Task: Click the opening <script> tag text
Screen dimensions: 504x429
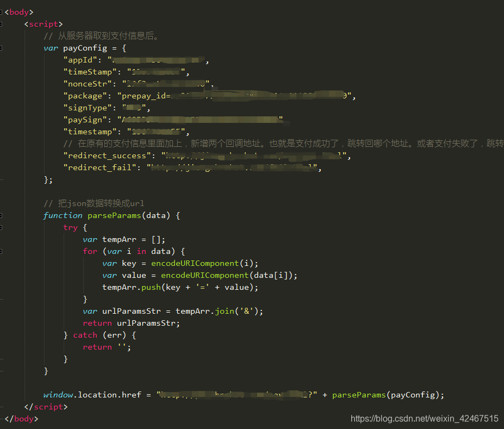Action: coord(43,24)
